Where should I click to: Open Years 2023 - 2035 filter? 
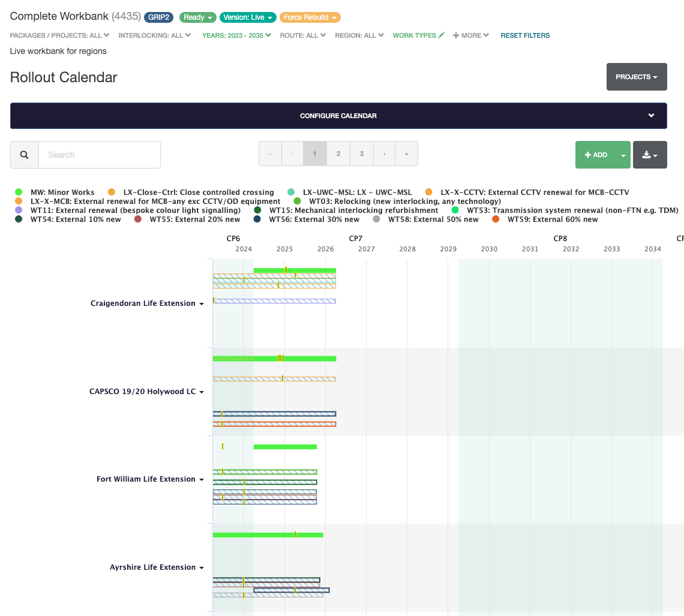point(236,35)
